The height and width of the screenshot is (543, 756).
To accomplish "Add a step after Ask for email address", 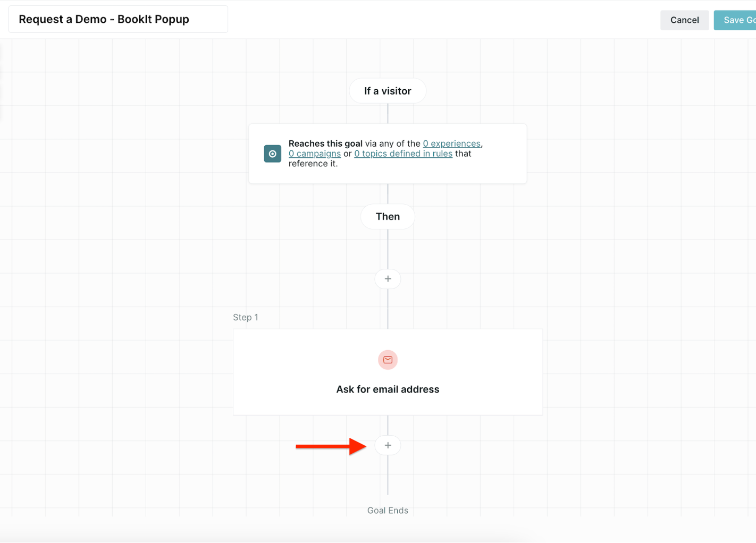I will tap(388, 445).
